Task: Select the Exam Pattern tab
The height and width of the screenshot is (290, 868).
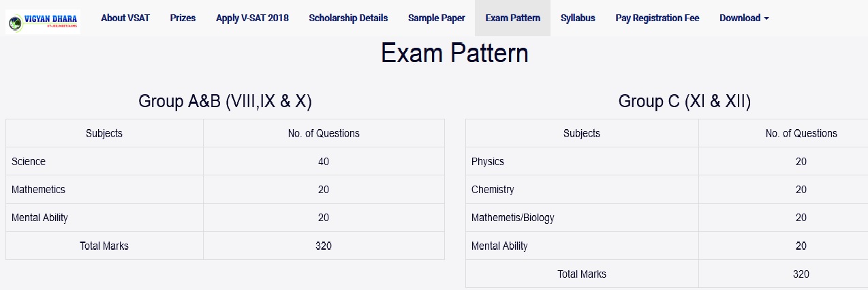Action: [x=513, y=18]
